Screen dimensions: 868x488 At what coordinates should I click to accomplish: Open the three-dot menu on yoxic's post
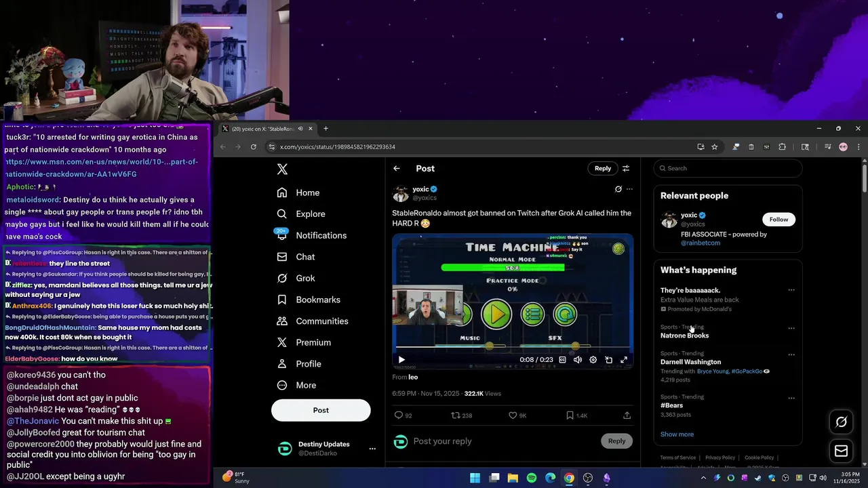tap(629, 189)
